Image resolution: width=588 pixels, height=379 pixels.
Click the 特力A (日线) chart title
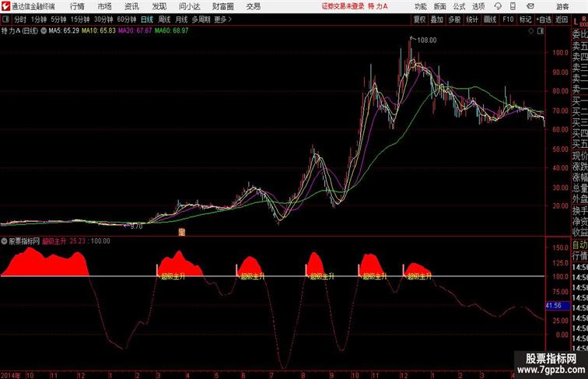click(20, 31)
